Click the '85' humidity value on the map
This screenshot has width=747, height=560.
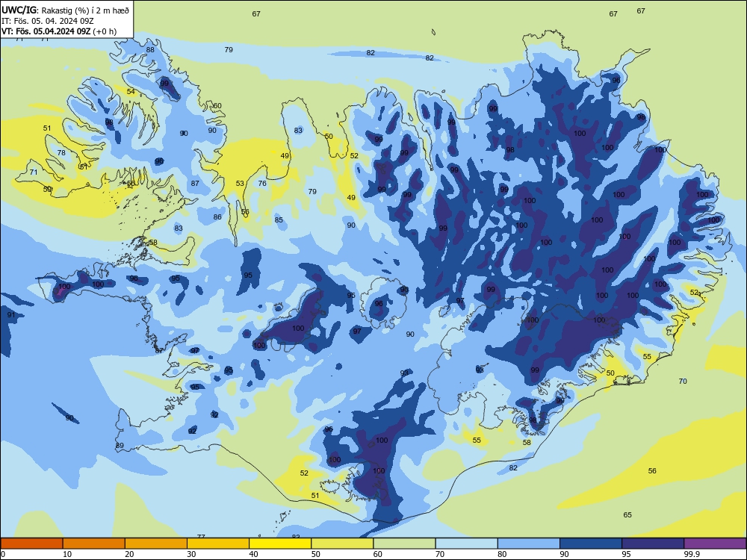tap(279, 220)
